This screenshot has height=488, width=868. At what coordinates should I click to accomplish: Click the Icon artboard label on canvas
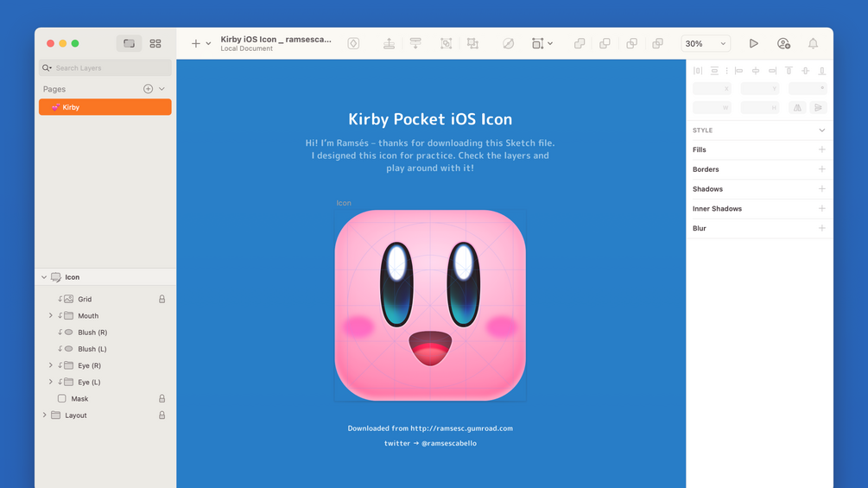click(344, 203)
